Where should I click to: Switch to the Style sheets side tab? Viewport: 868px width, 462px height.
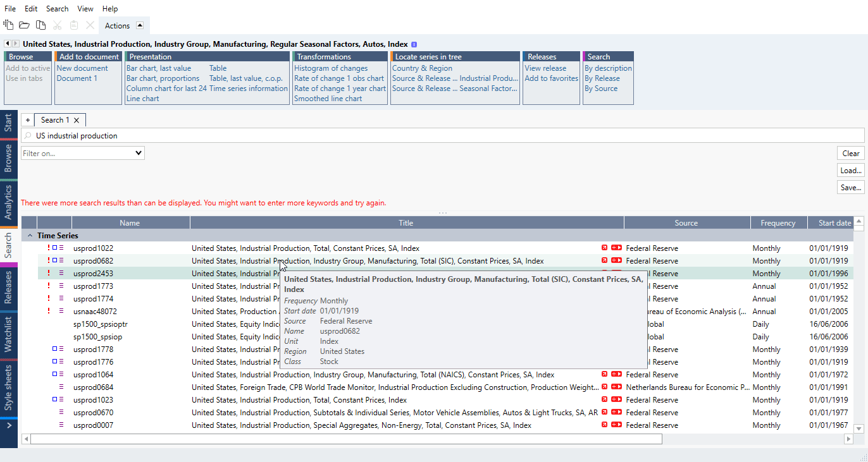coord(8,387)
